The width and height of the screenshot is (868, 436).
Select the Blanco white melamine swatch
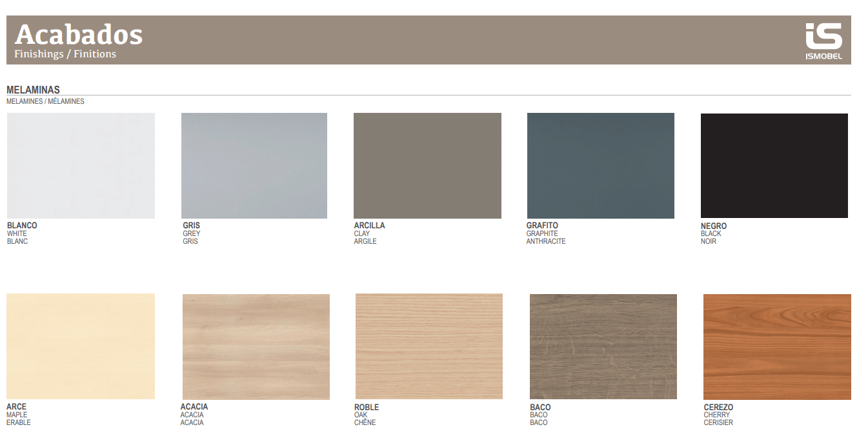81,166
